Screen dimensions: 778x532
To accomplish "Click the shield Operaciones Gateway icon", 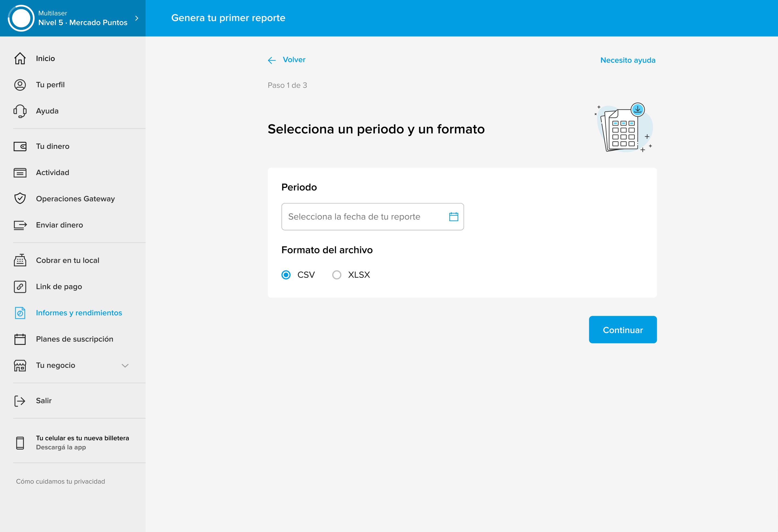I will point(20,198).
